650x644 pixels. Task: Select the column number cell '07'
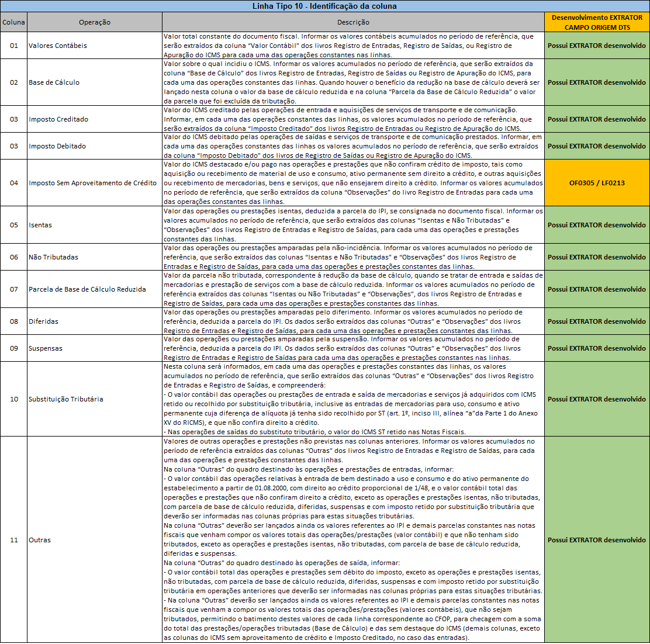pos(13,289)
